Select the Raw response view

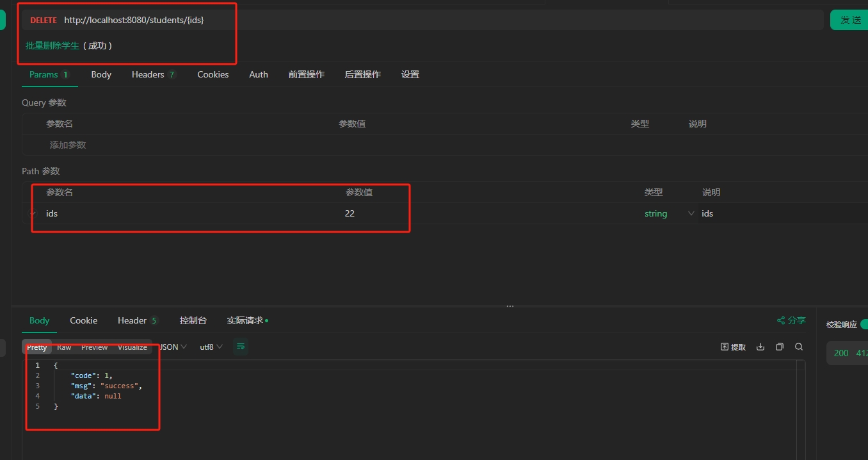[64, 347]
